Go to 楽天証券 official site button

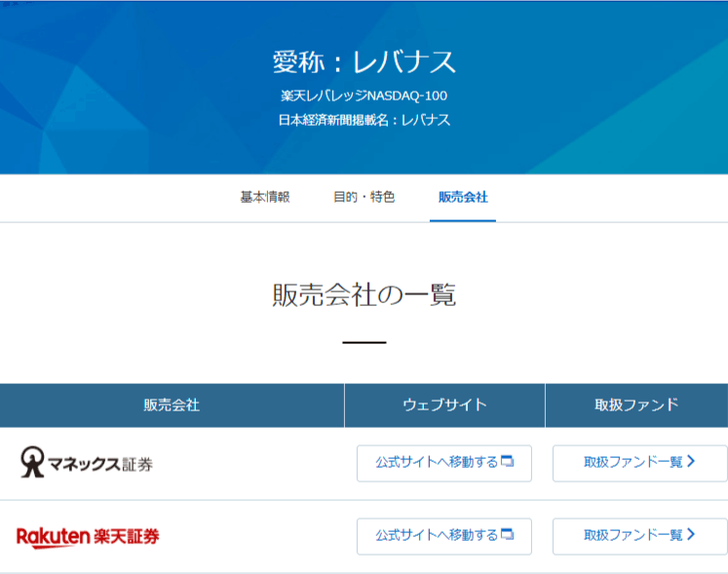coord(444,536)
